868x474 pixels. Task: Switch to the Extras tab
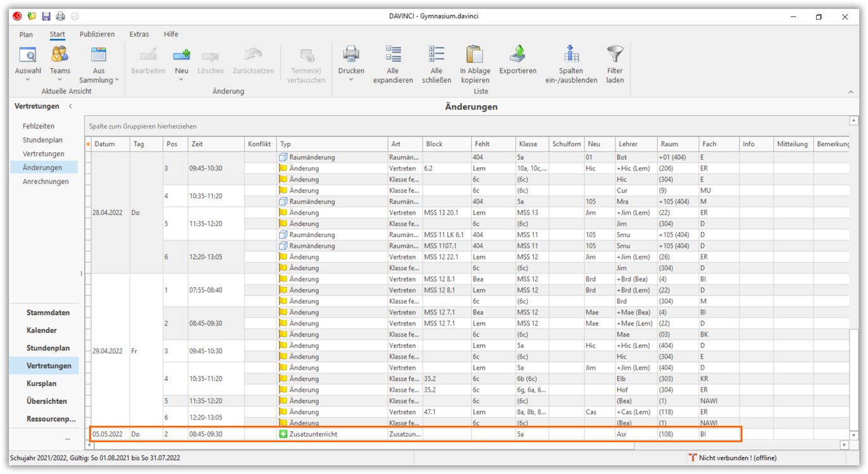(139, 34)
